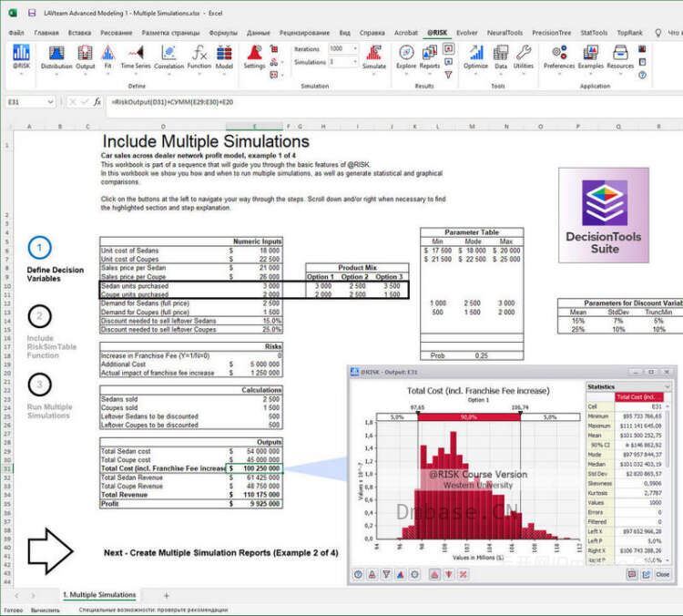The width and height of the screenshot is (683, 616).
Task: Switch to the Формулы ribbon tab
Action: click(223, 33)
